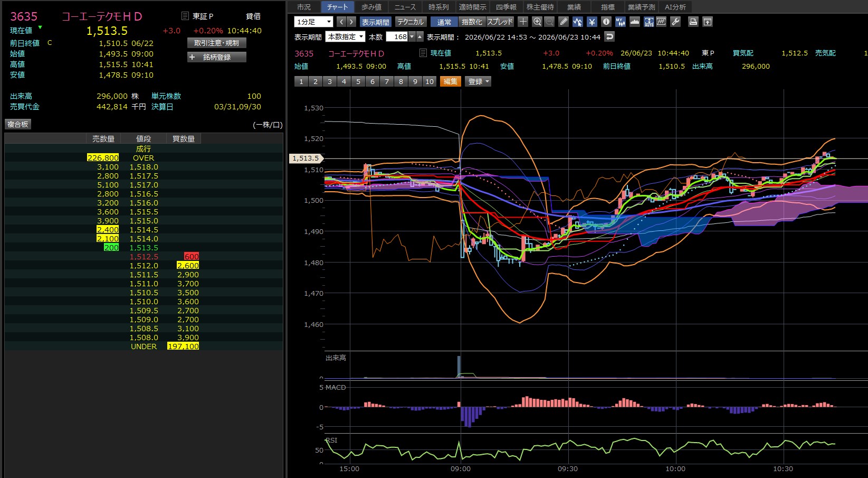Enable the crosshair cursor tool
Screen dimensions: 868x478
[x=523, y=22]
